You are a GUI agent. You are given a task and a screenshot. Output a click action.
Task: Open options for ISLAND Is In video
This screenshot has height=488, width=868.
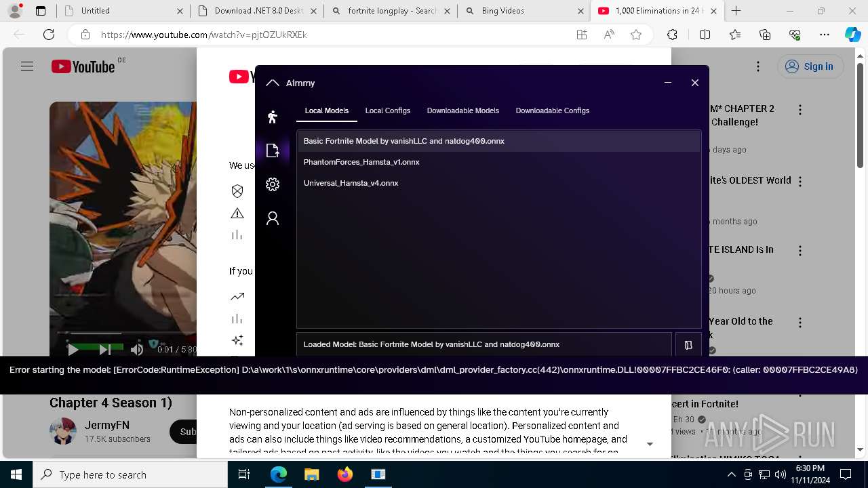tap(800, 251)
